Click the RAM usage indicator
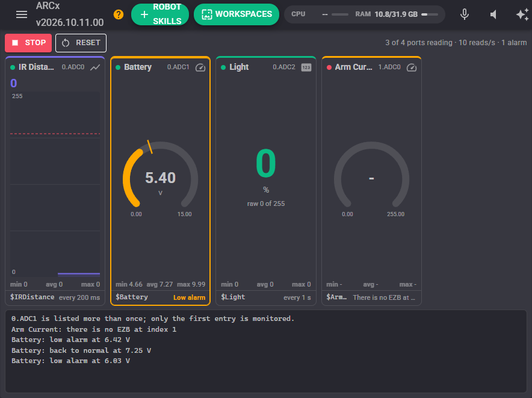532x398 pixels. (x=396, y=14)
